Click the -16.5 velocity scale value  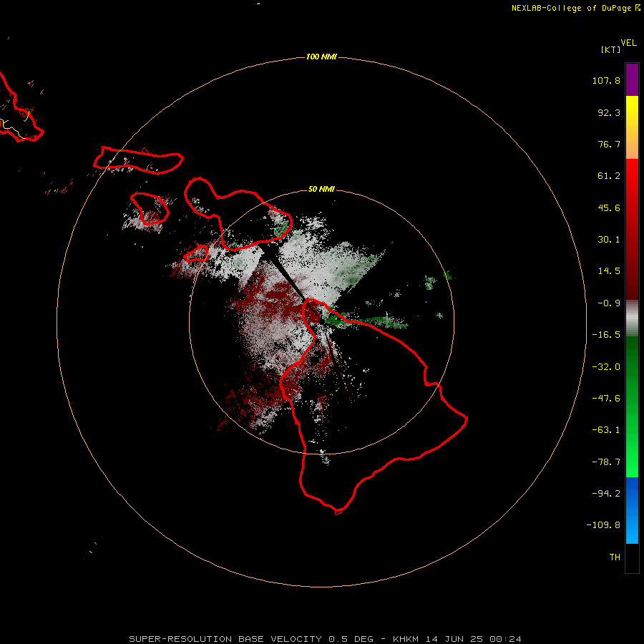[606, 335]
